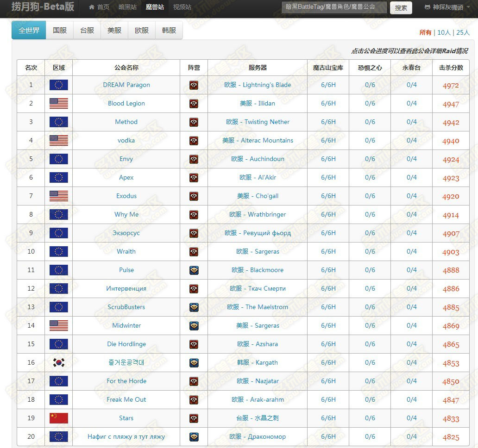Open 视频站 in the top navigation
The width and height of the screenshot is (478, 448).
pos(182,7)
